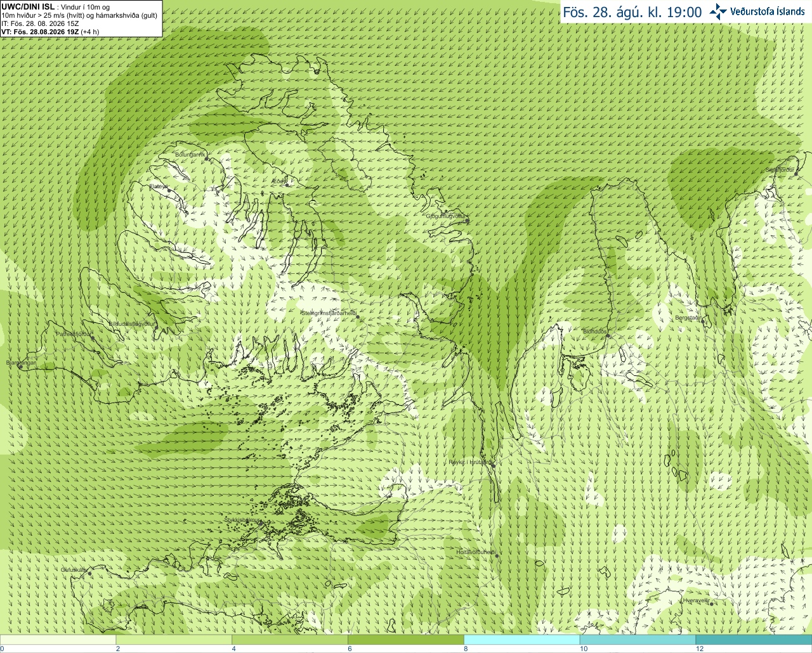Click the 0–2 m/s pale legend swatch
The image size is (812, 653).
pyautogui.click(x=58, y=640)
